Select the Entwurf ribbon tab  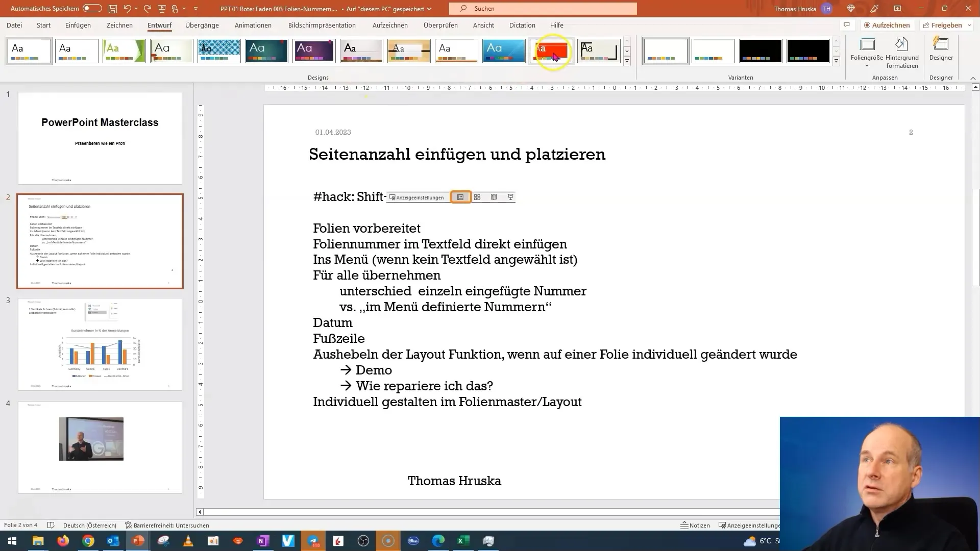[x=160, y=25]
